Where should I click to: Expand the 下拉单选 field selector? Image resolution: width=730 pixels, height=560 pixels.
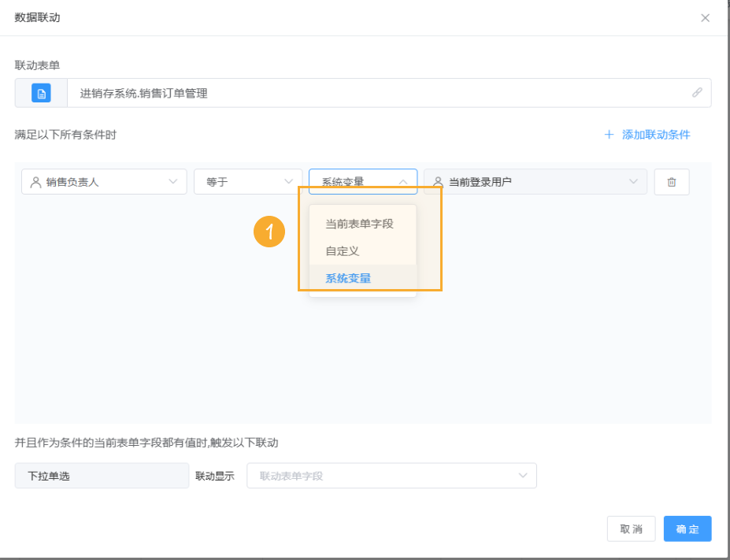pos(101,475)
